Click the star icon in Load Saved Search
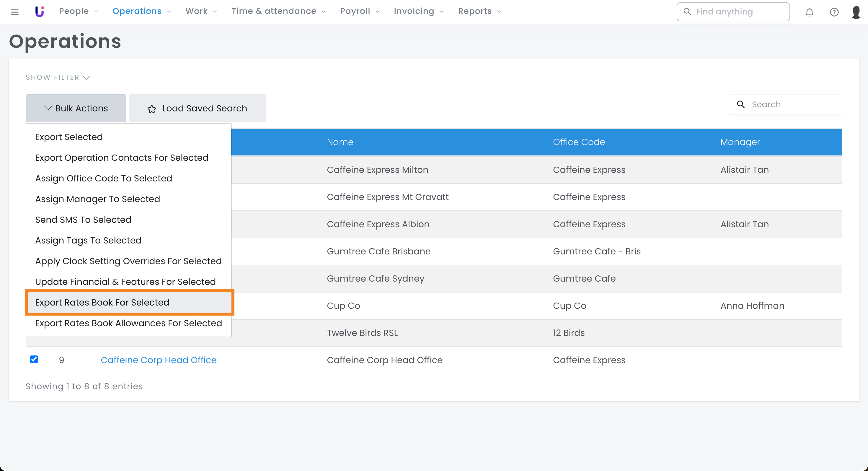The height and width of the screenshot is (471, 868). pos(152,109)
